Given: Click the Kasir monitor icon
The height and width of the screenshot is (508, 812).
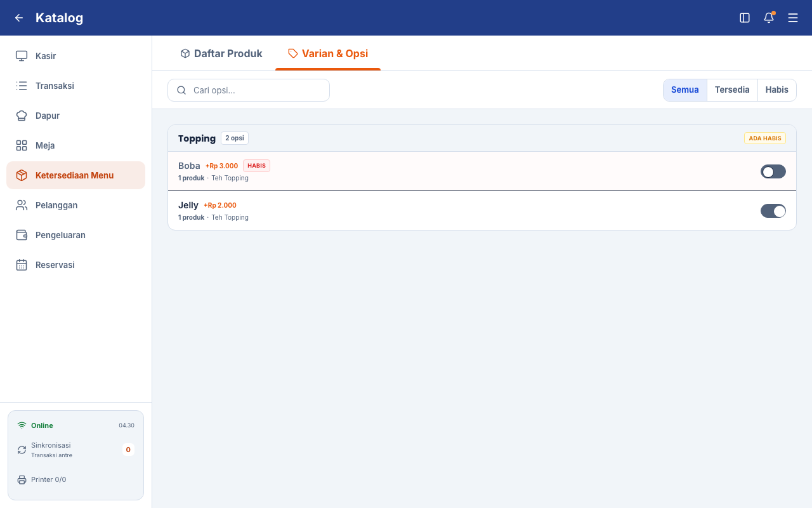Looking at the screenshot, I should coord(22,56).
